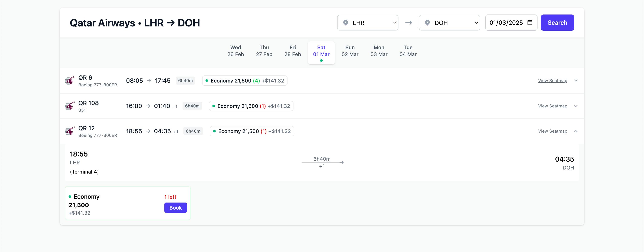Screen dimensions: 644x252
Task: Click the 08:05 departure time
Action: pyautogui.click(x=135, y=81)
